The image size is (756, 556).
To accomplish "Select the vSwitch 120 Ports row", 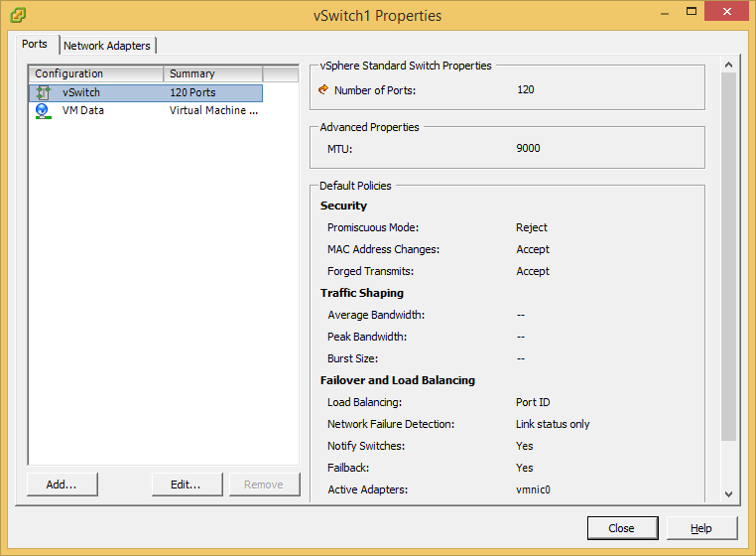I will 146,92.
